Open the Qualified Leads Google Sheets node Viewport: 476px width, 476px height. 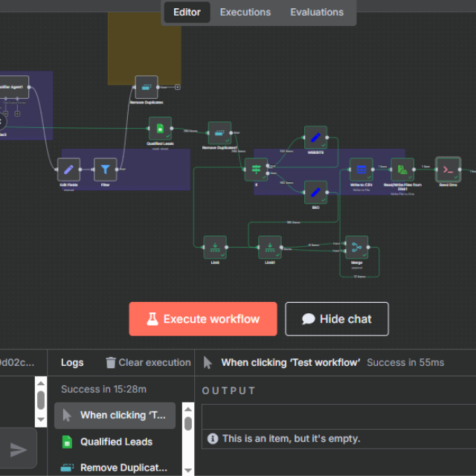click(160, 129)
